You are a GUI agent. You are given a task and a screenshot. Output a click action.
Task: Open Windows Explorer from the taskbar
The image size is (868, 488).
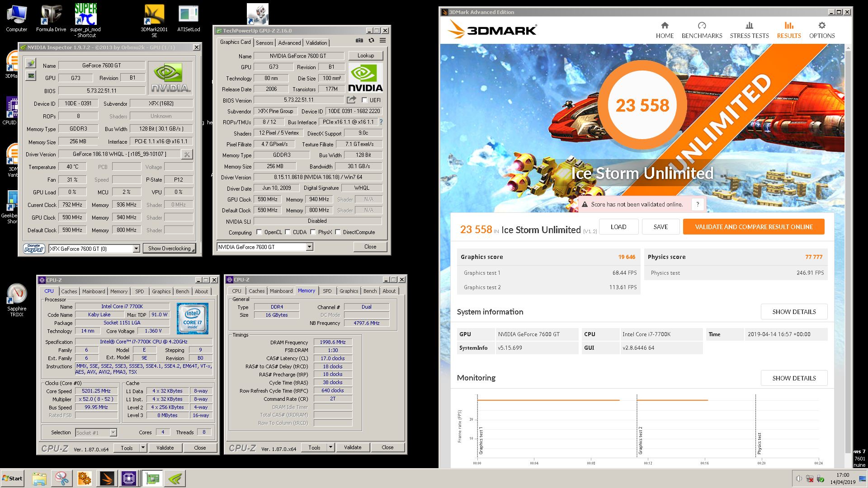pyautogui.click(x=39, y=479)
